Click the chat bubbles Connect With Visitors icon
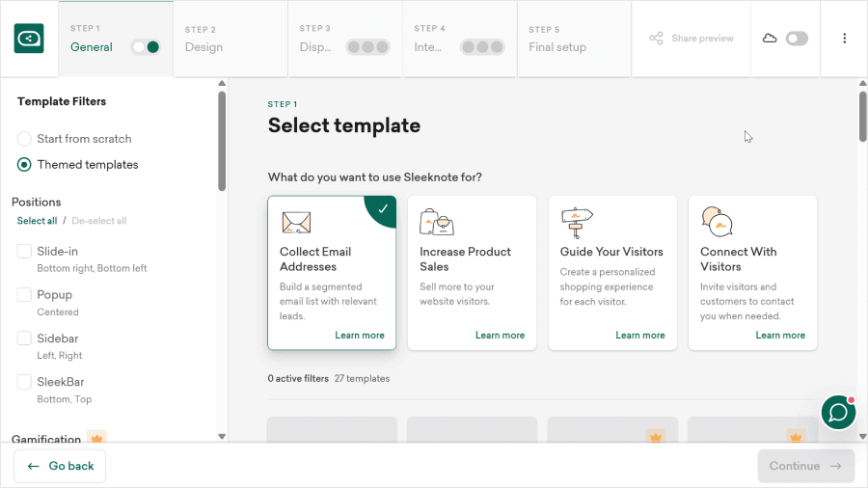Screen dimensions: 868x488 click(x=717, y=221)
